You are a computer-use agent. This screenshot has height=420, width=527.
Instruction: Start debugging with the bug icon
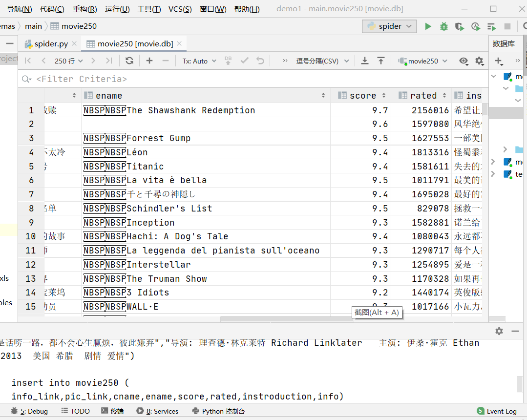tap(443, 26)
